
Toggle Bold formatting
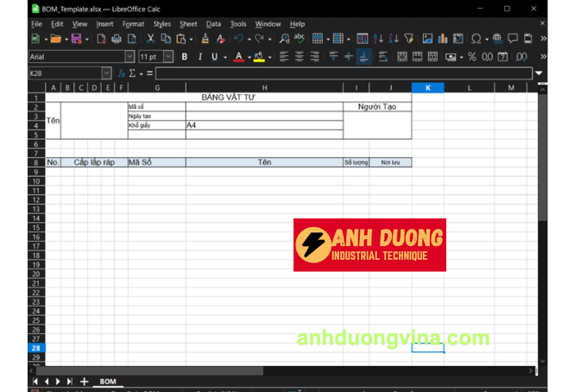[185, 57]
